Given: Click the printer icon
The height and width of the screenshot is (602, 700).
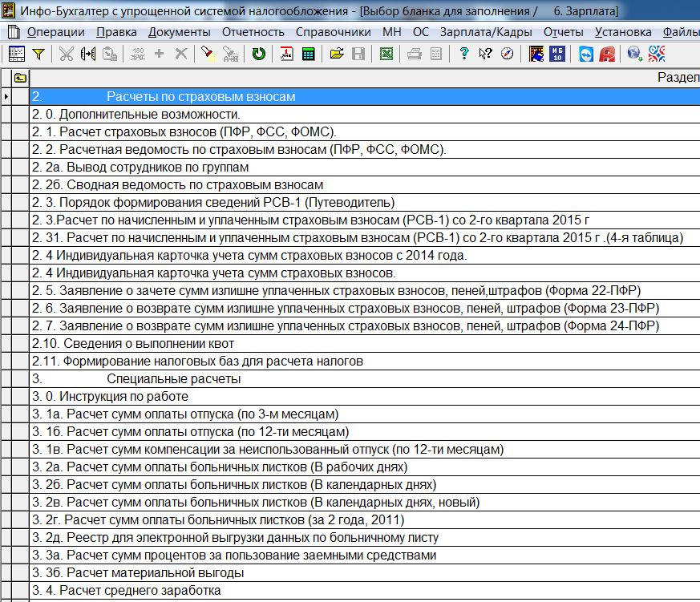Looking at the screenshot, I should pyautogui.click(x=415, y=54).
